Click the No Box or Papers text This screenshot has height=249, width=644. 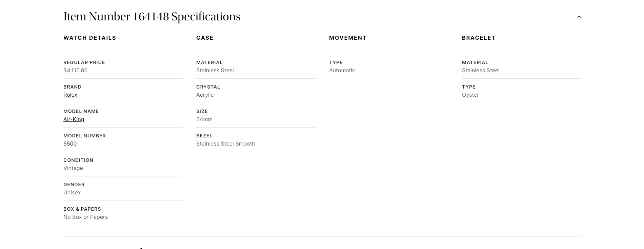(85, 217)
